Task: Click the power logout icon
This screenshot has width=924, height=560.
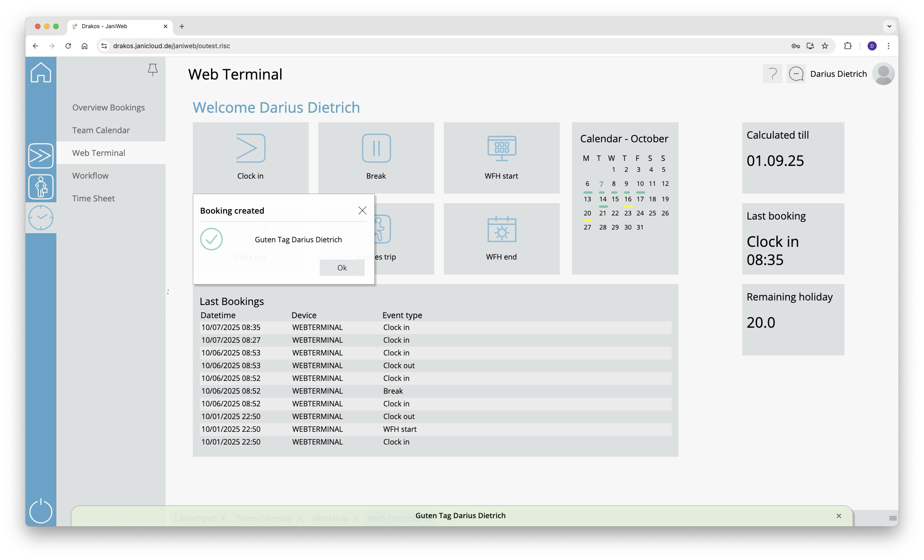Action: click(x=41, y=511)
